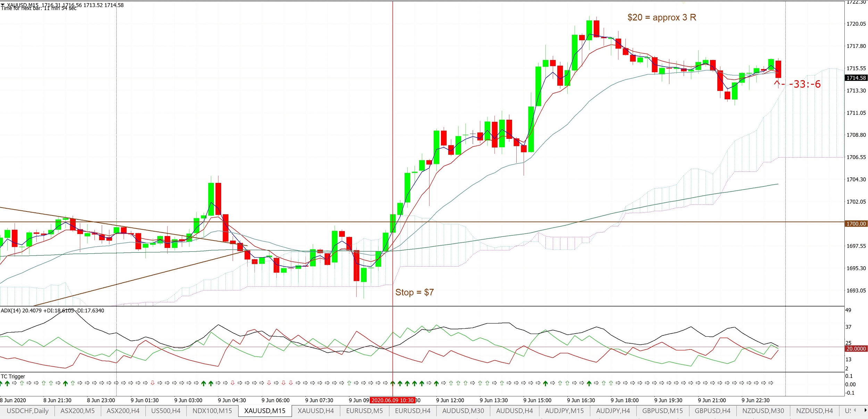Image resolution: width=868 pixels, height=419 pixels.
Task: Click the 'Time for next bar' countdown text
Action: click(x=39, y=8)
